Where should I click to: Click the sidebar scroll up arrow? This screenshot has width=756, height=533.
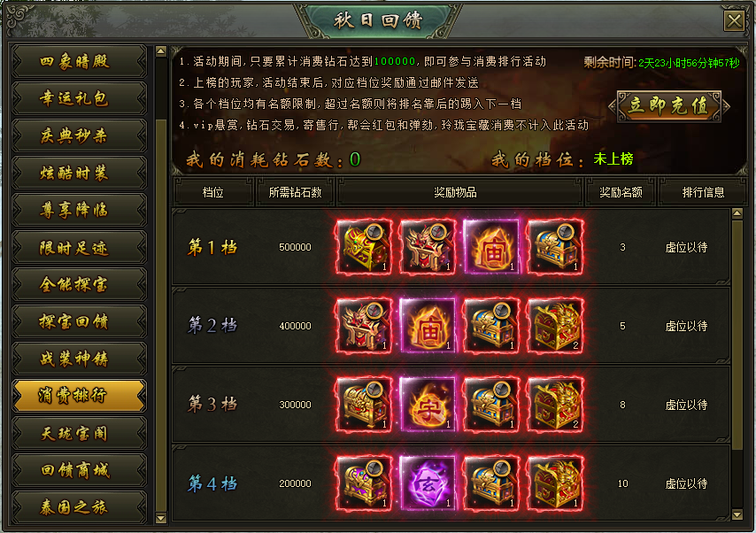(x=161, y=51)
